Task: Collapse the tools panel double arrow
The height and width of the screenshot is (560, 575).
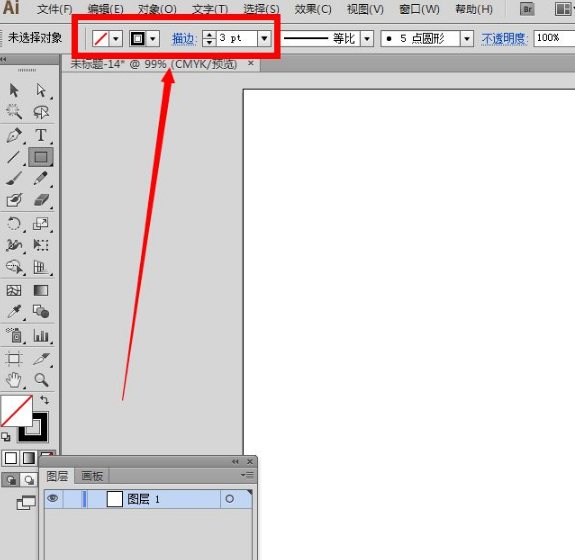Action: [4, 59]
